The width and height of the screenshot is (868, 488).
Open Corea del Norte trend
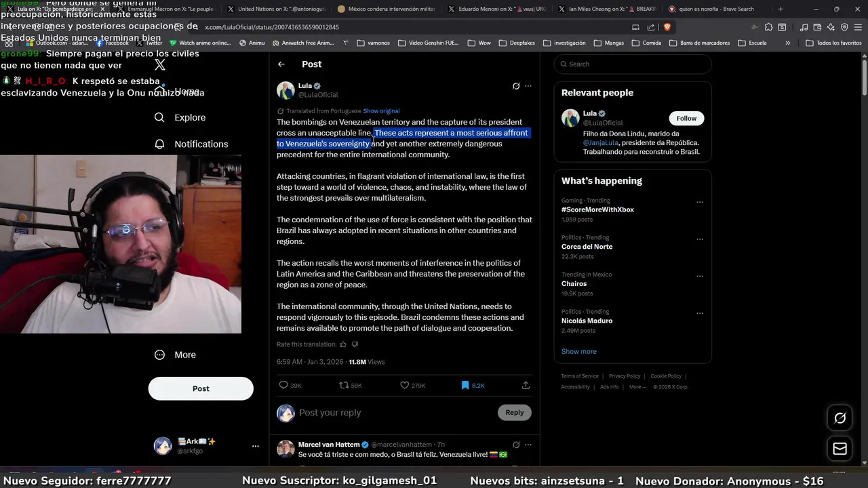pyautogui.click(x=587, y=247)
